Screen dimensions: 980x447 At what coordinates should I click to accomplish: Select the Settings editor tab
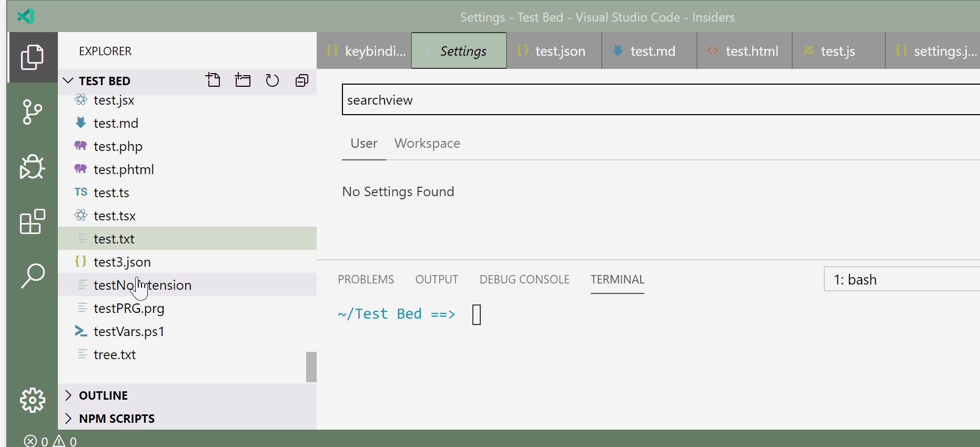tap(459, 51)
